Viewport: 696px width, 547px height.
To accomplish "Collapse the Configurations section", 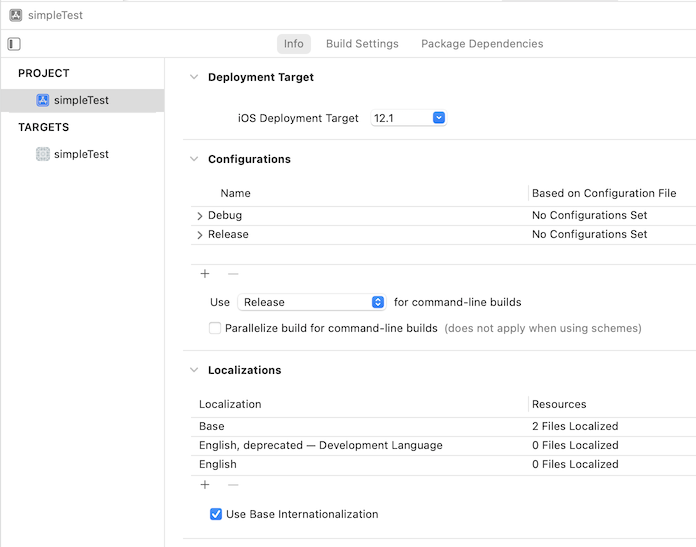I will click(194, 159).
